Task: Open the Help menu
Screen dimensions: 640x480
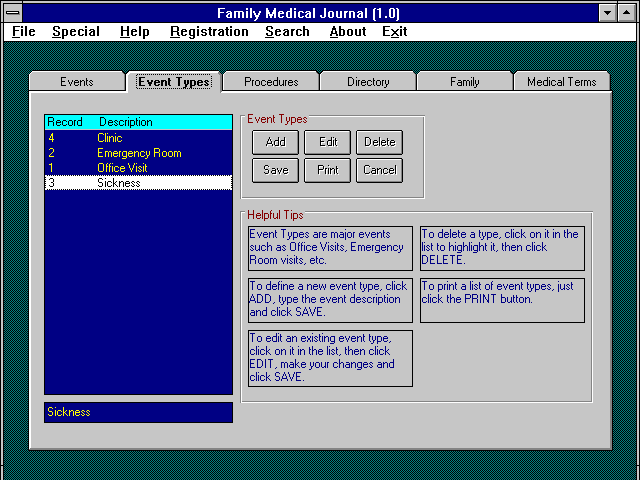Action: coord(134,31)
